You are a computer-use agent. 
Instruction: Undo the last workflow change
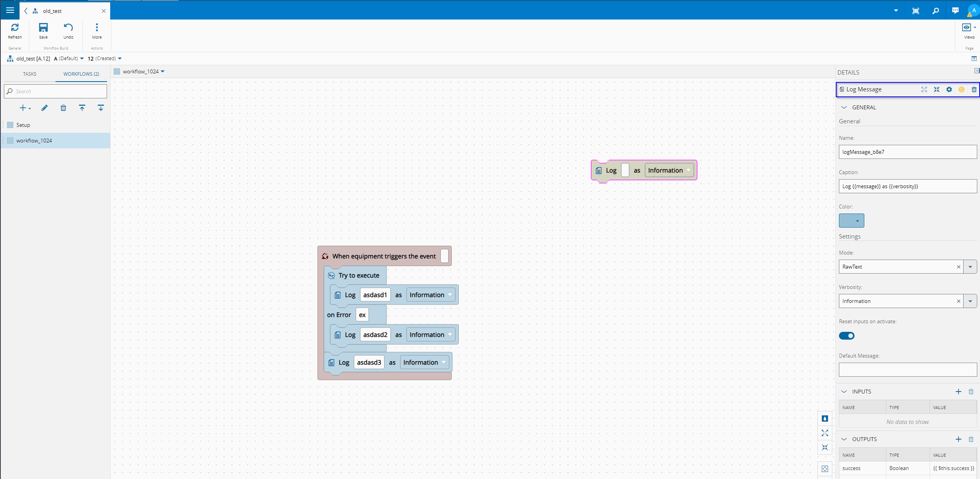click(68, 28)
